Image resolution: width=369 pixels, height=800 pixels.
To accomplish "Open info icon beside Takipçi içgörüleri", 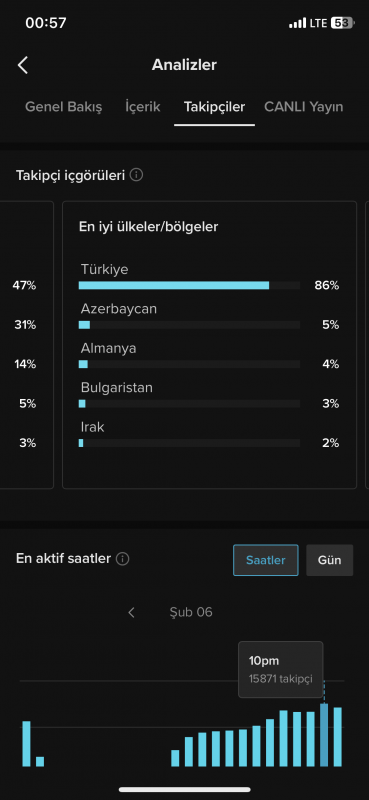I will pos(136,175).
